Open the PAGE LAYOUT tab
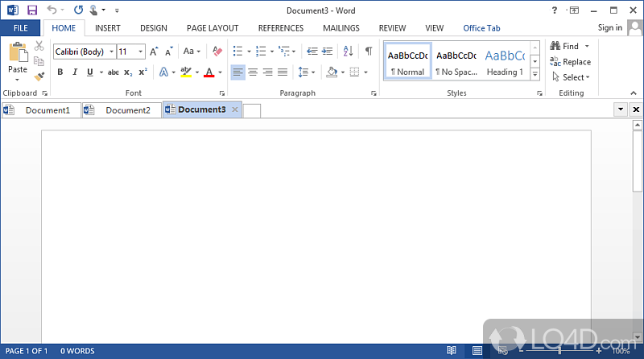The image size is (644, 359). pyautogui.click(x=213, y=28)
